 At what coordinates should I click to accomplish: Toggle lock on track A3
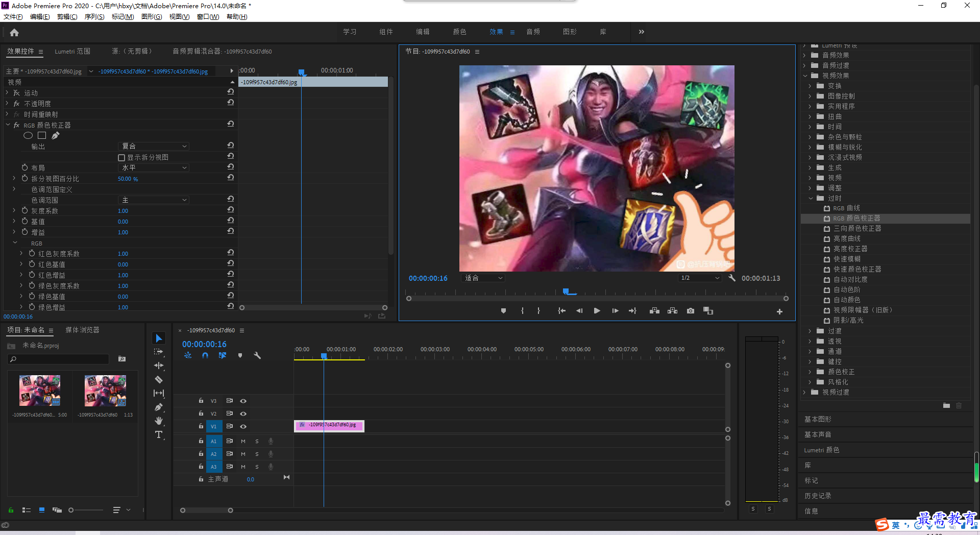(201, 467)
